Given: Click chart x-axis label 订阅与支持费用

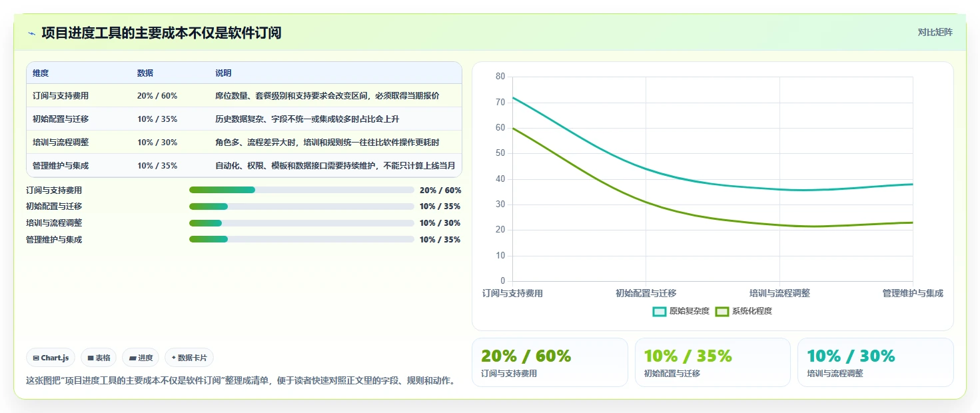Looking at the screenshot, I should 512,293.
